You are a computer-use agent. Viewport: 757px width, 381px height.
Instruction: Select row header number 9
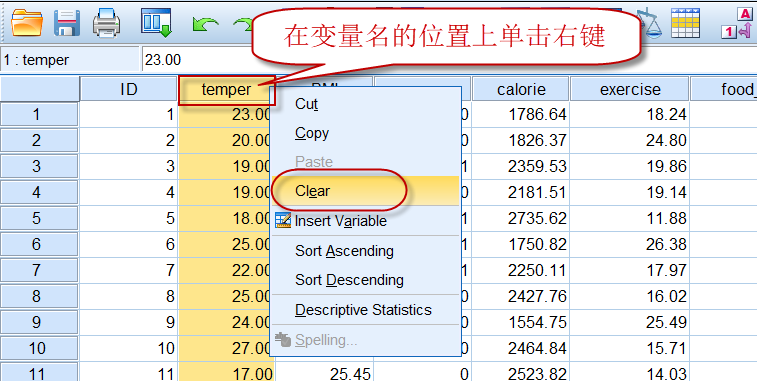tap(39, 322)
